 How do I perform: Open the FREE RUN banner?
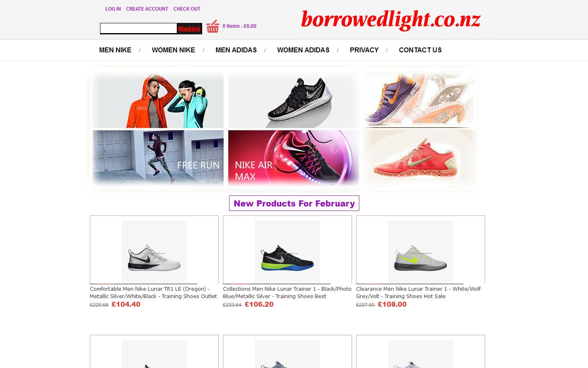coord(158,158)
